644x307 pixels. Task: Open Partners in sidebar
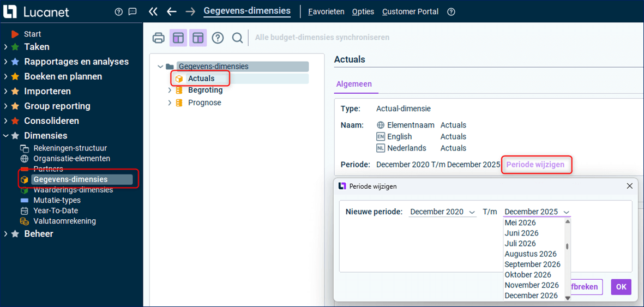tap(48, 169)
